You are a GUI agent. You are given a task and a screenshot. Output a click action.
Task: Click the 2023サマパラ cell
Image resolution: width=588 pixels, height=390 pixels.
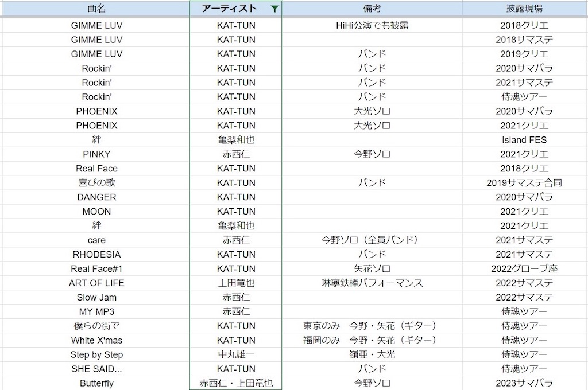click(524, 383)
